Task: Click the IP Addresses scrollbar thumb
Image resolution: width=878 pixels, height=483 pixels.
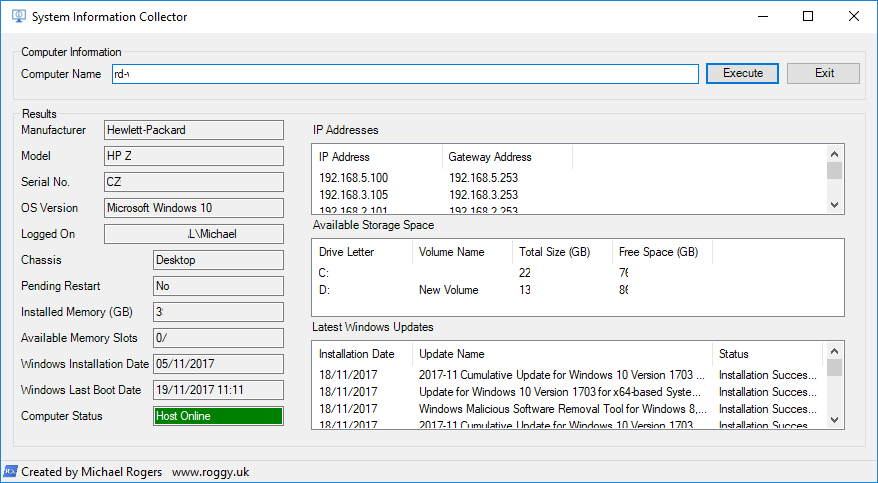Action: click(x=834, y=171)
